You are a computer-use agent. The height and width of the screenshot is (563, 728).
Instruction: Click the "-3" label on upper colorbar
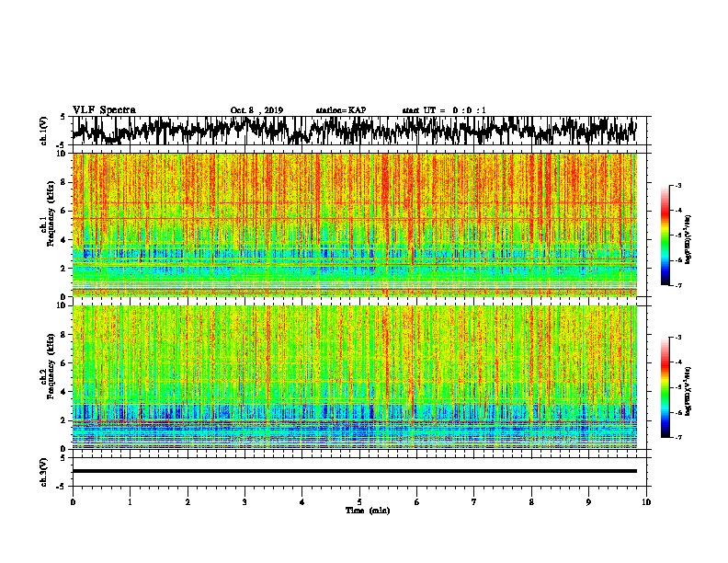tap(677, 185)
